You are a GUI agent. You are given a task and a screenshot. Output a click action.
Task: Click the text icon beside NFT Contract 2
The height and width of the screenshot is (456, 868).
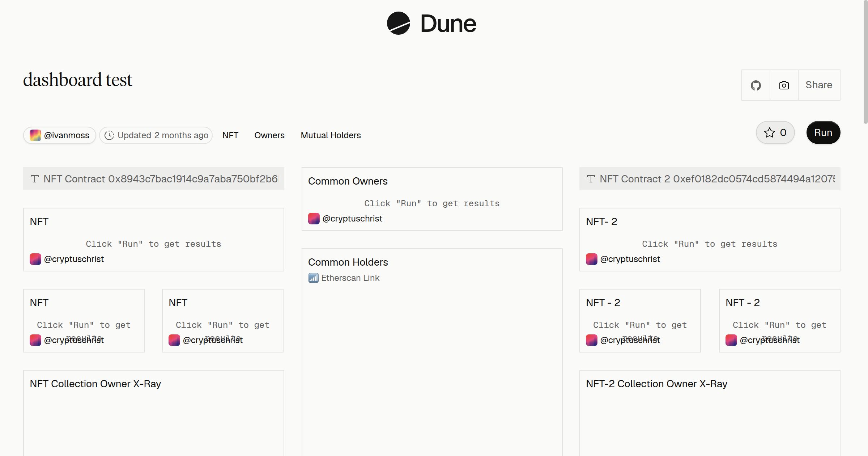[591, 179]
